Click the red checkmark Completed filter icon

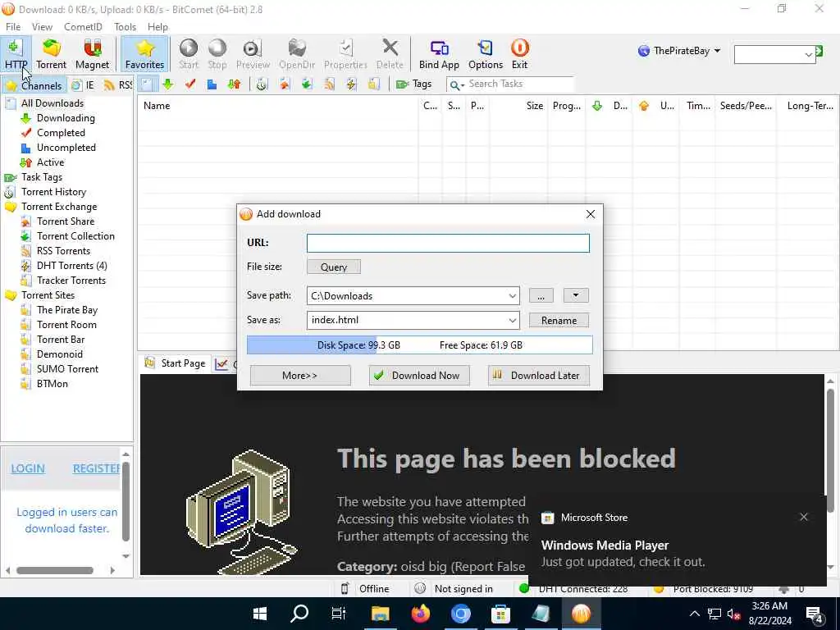coord(190,84)
